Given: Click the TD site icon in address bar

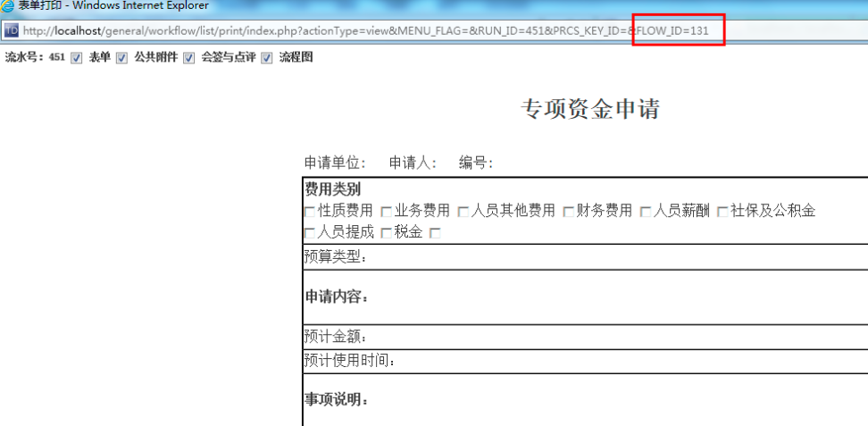Looking at the screenshot, I should [x=13, y=30].
